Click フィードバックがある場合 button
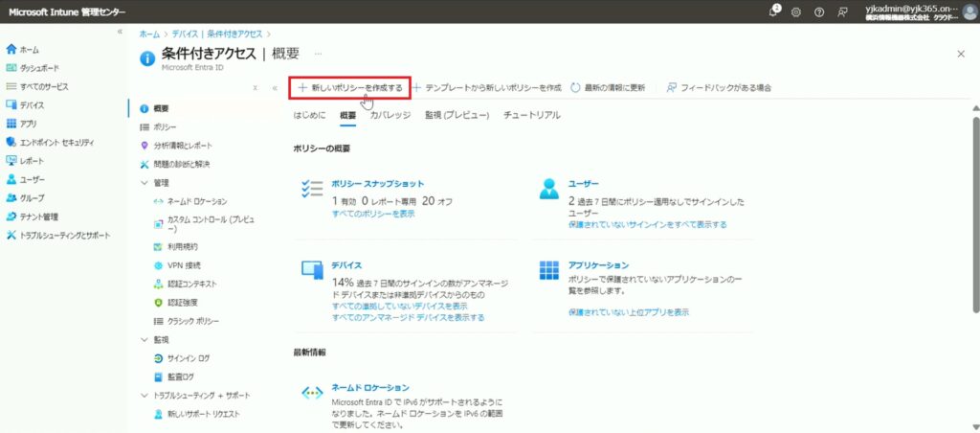 coord(719,87)
